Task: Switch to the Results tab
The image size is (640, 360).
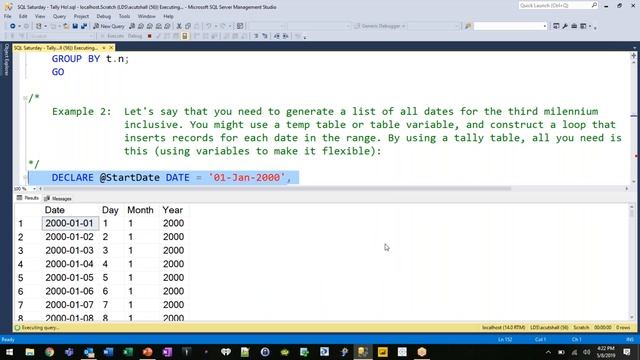Action: click(28, 198)
